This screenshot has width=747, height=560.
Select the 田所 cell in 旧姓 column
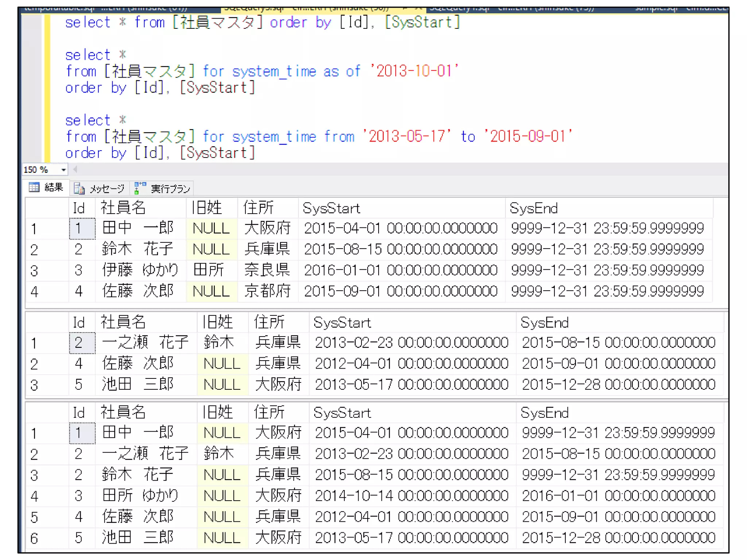[208, 270]
